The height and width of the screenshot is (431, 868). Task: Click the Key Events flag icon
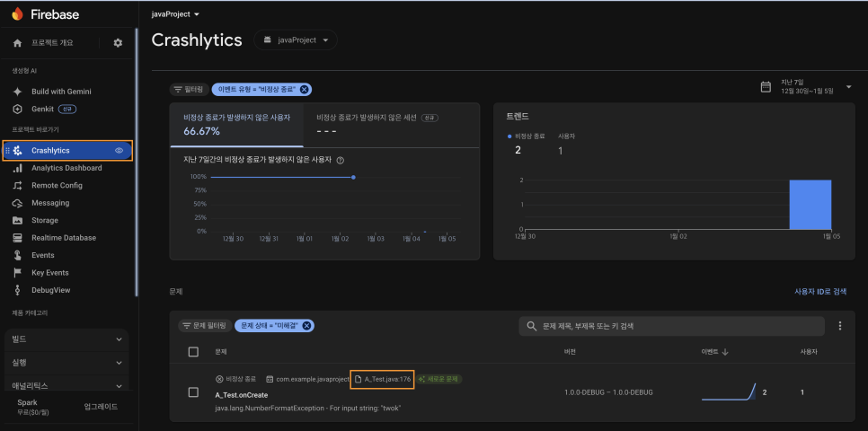pyautogui.click(x=18, y=273)
